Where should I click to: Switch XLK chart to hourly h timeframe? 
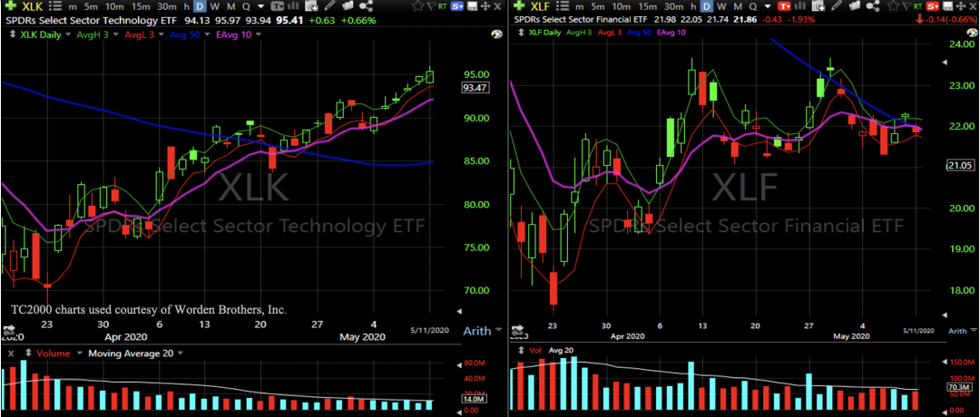pos(186,6)
